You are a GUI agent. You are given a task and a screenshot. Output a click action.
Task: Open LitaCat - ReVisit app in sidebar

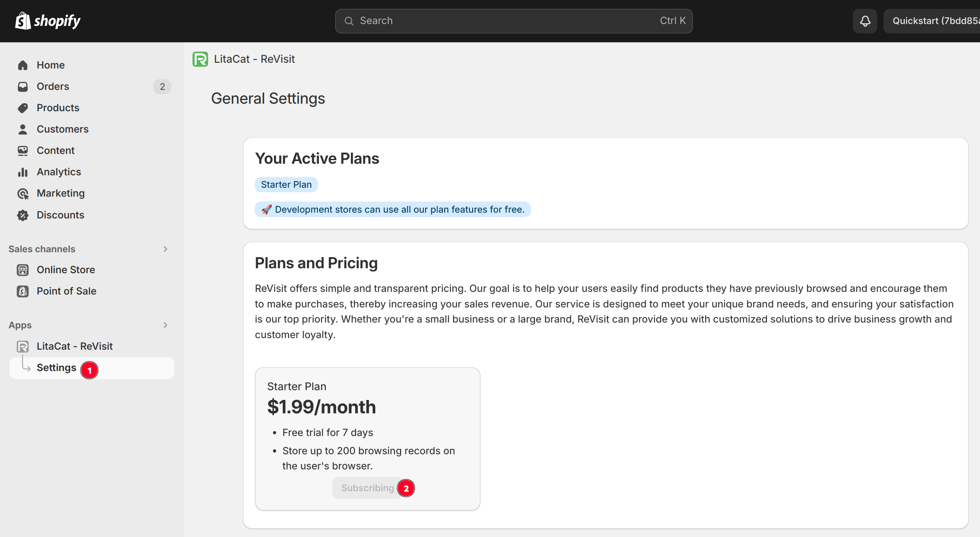click(x=75, y=347)
